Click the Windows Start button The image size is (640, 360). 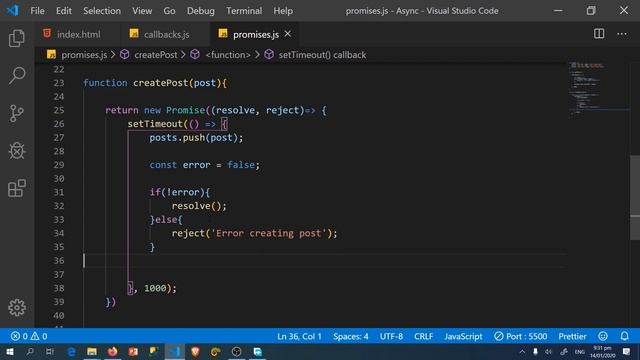point(10,352)
